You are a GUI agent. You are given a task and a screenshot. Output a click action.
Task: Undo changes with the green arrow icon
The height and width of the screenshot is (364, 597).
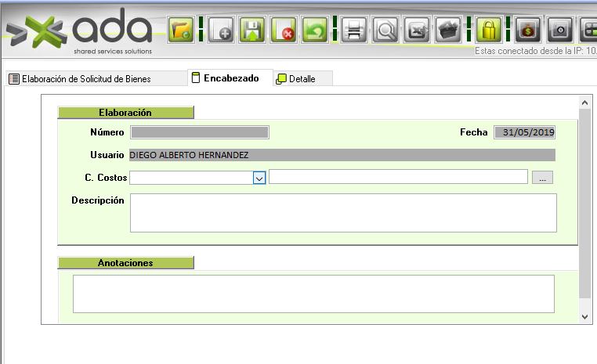point(314,31)
